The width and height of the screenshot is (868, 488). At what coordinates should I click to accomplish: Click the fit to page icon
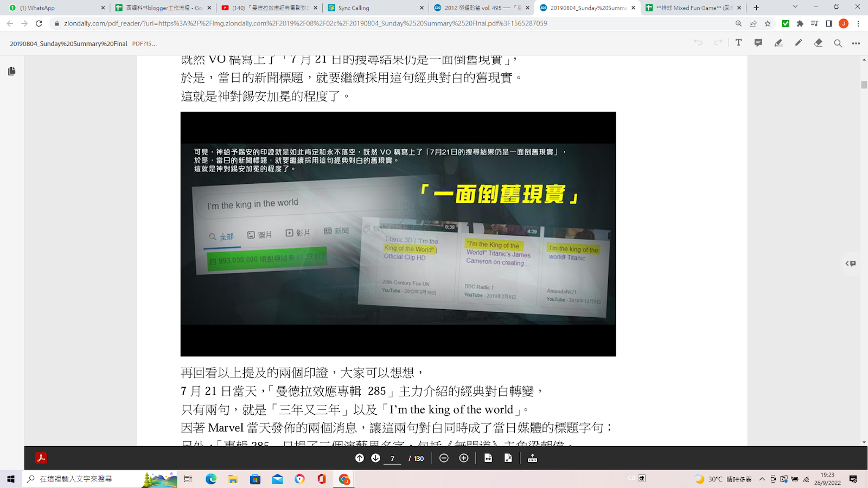(508, 458)
